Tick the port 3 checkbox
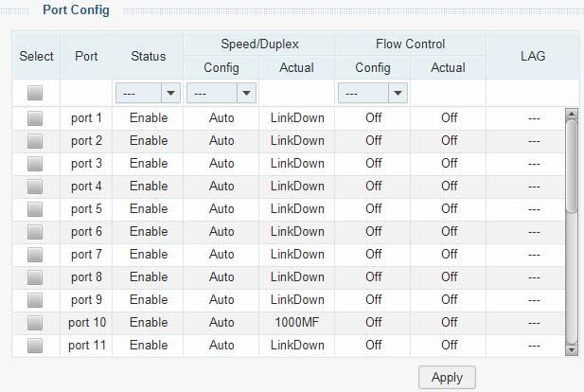584x392 pixels. click(35, 164)
